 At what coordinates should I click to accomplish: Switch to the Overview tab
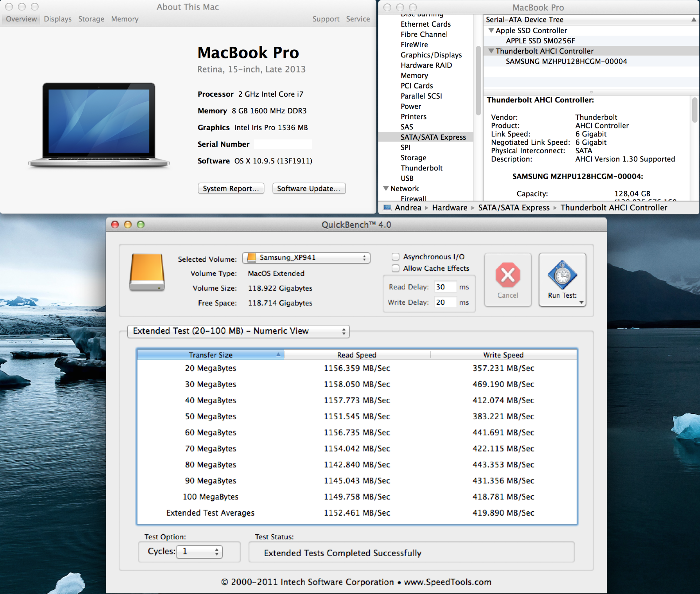21,19
